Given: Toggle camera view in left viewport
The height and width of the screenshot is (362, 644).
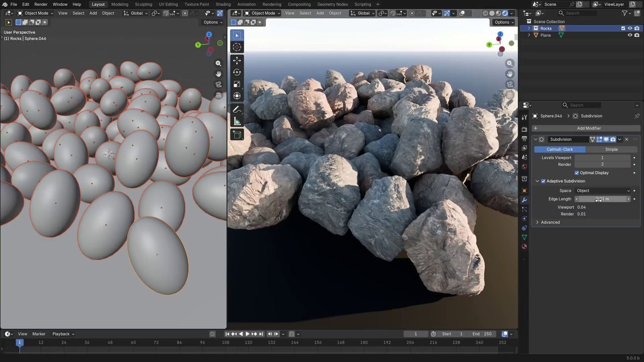Looking at the screenshot, I should [218, 84].
